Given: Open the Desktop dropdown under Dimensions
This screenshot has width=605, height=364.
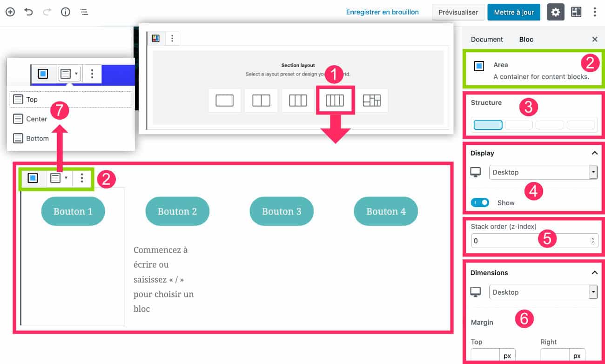Looking at the screenshot, I should (x=543, y=292).
